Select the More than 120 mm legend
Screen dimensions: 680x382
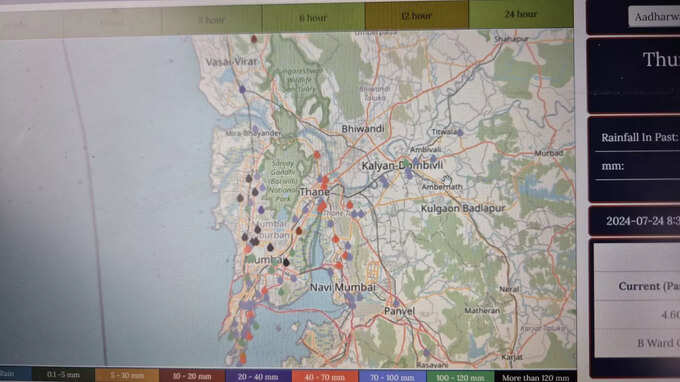coord(535,377)
